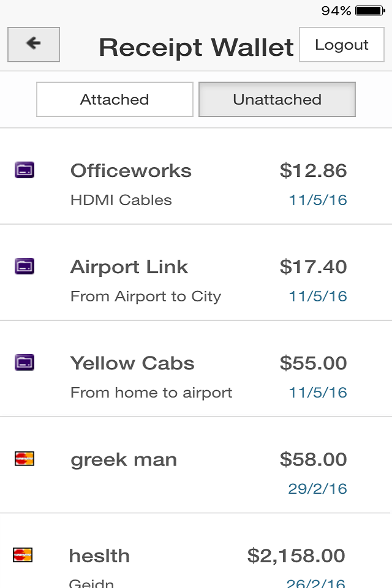Open the Airport Link receipt
The image size is (392, 588).
tap(196, 273)
